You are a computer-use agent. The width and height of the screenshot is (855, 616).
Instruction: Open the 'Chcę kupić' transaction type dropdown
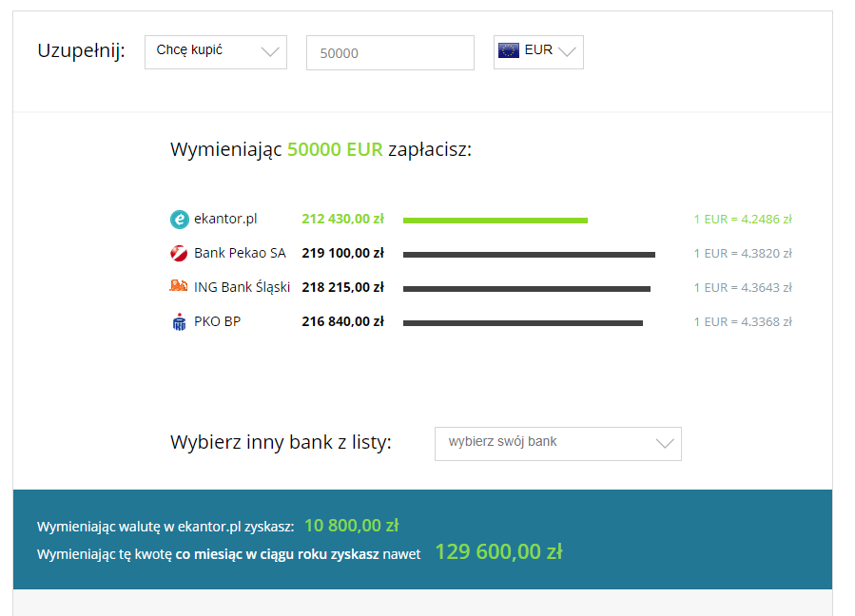pyautogui.click(x=216, y=52)
